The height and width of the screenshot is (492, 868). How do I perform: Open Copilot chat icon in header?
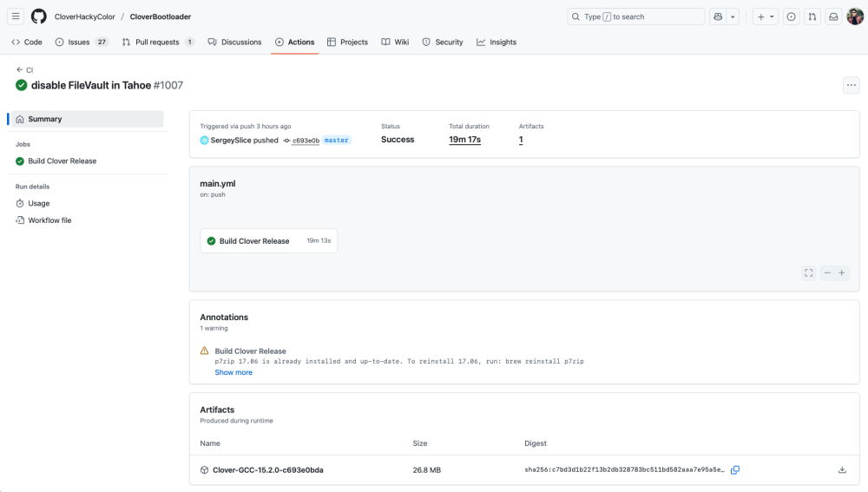[718, 16]
